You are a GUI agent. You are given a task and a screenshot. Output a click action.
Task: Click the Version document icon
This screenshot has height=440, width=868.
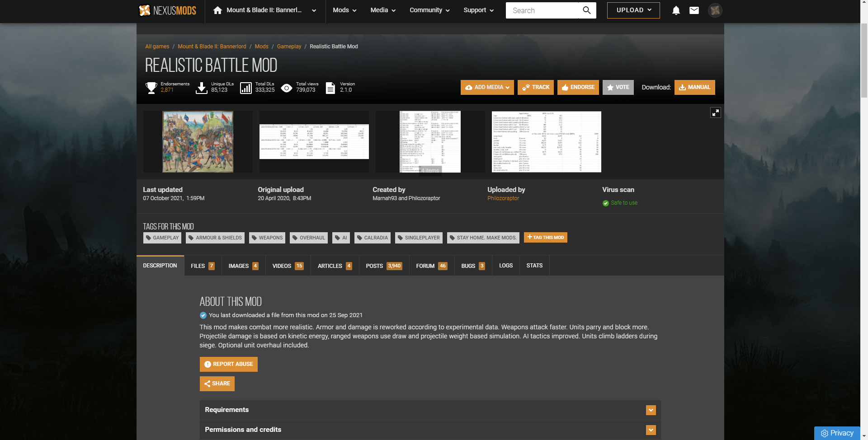point(330,88)
